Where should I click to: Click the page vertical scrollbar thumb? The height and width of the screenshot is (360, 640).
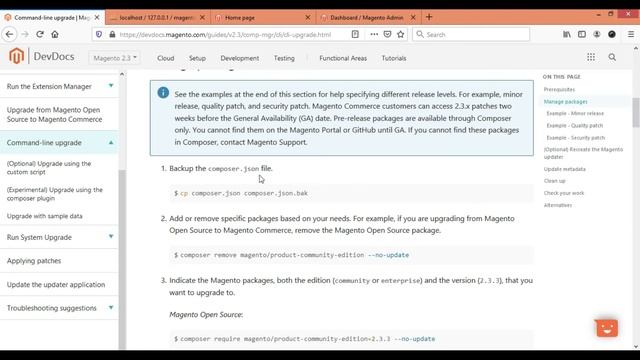click(x=636, y=113)
